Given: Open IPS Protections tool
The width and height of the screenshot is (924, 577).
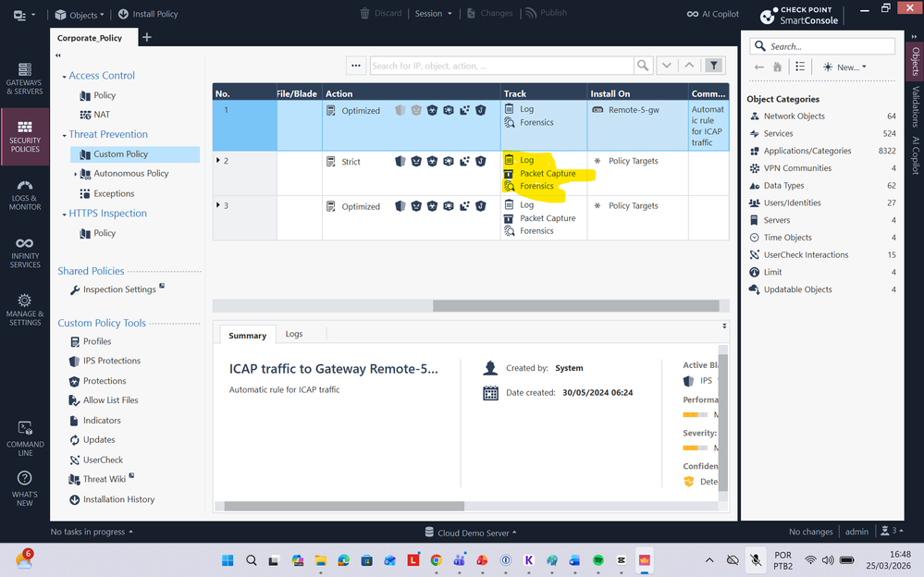Looking at the screenshot, I should pos(105,361).
